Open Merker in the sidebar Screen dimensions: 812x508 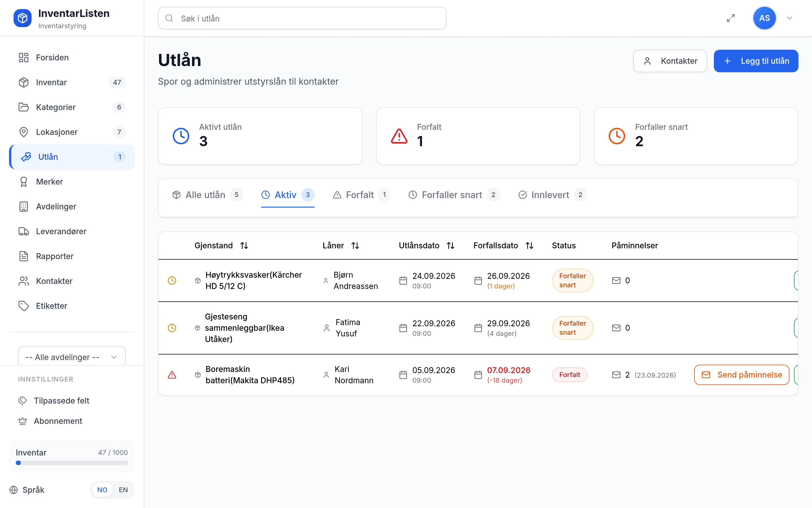click(72, 182)
